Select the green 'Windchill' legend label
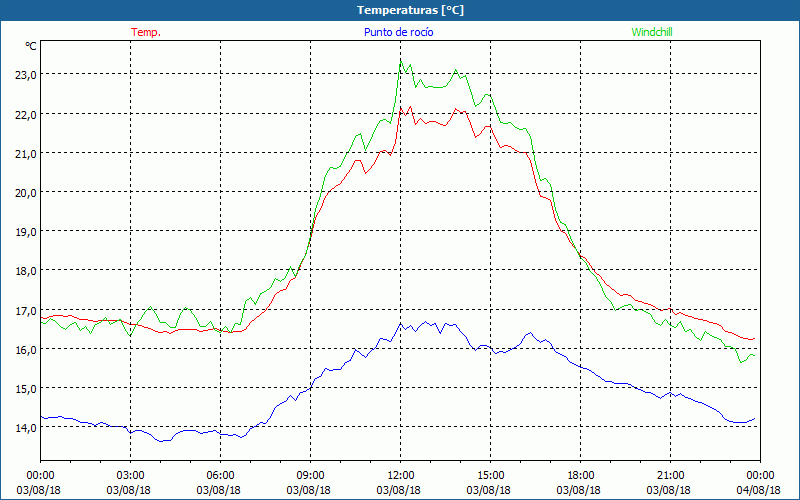The width and height of the screenshot is (800, 500). click(x=652, y=32)
